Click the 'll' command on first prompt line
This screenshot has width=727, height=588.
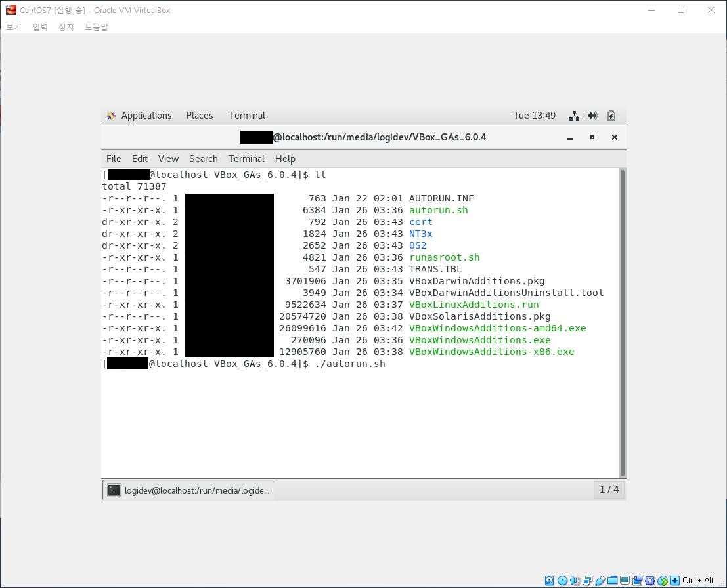pos(320,175)
